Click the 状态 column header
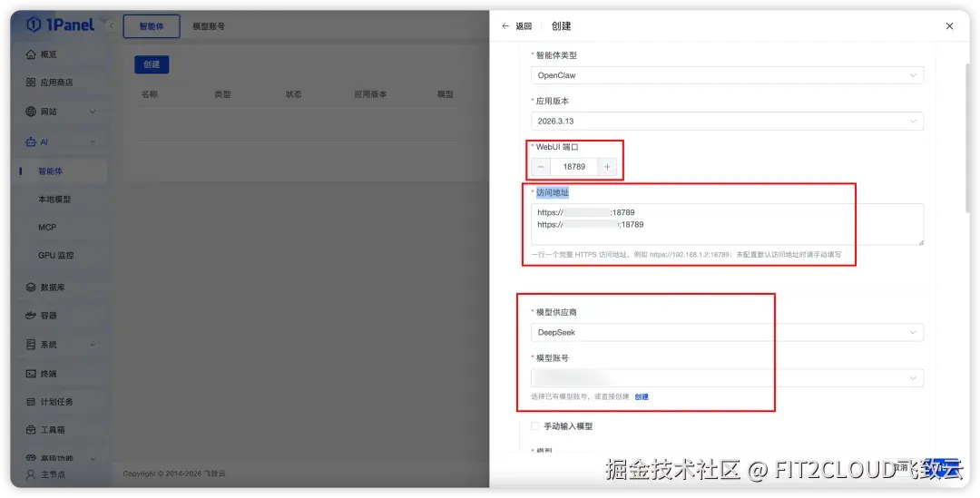This screenshot has height=498, width=980. [x=294, y=94]
